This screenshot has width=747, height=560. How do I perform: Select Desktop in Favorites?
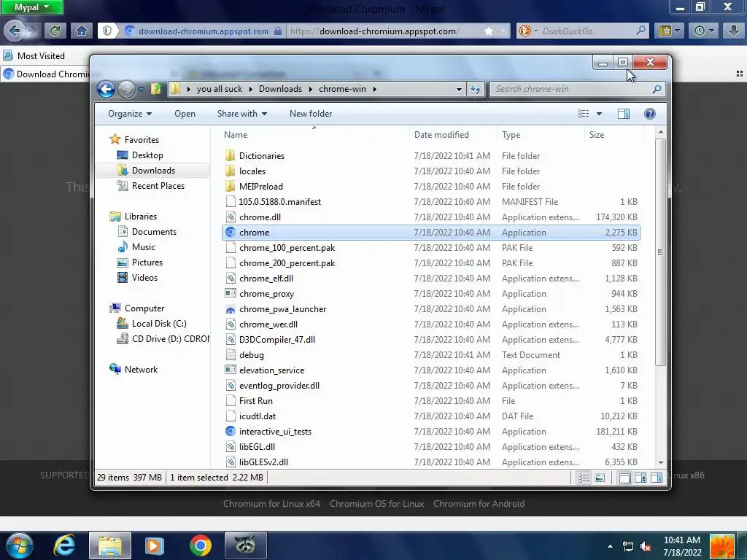click(x=147, y=155)
